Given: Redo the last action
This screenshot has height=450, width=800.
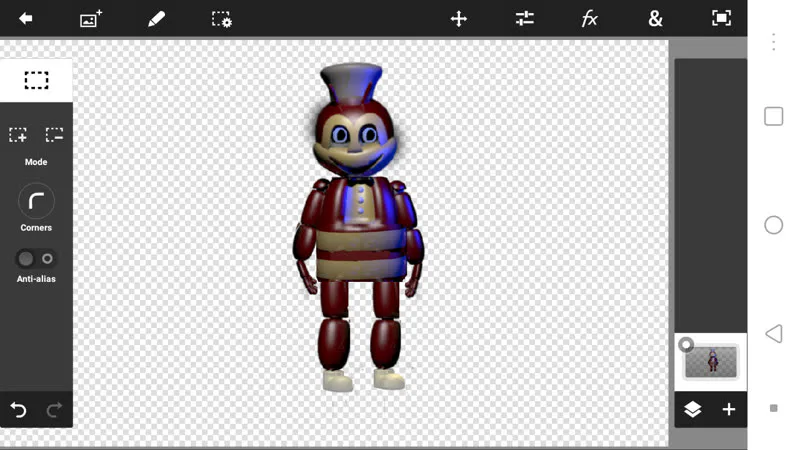Looking at the screenshot, I should (54, 410).
